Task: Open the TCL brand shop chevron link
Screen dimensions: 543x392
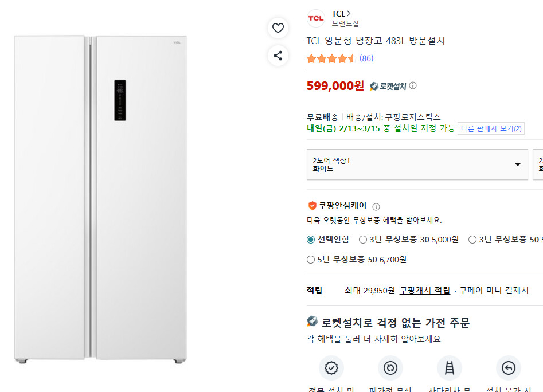Action: pyautogui.click(x=342, y=13)
